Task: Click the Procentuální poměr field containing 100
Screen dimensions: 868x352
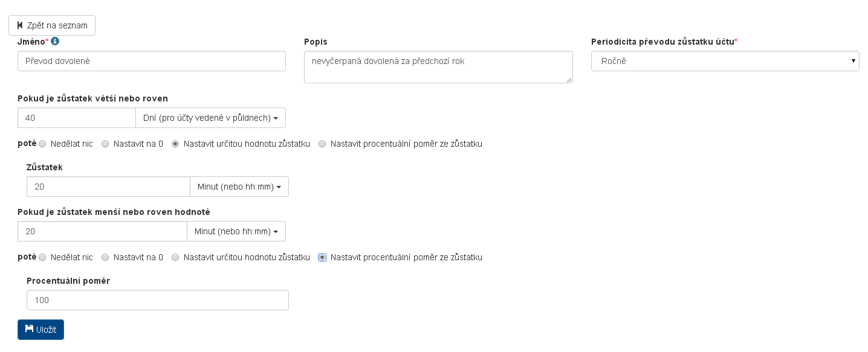Action: (157, 300)
